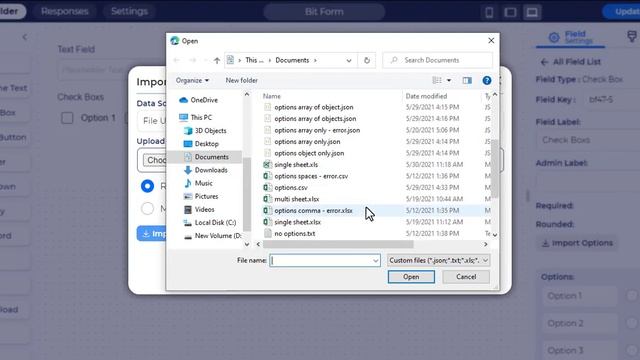Open 3D Objects folder in sidebar
Image resolution: width=640 pixels, height=360 pixels.
pyautogui.click(x=205, y=131)
